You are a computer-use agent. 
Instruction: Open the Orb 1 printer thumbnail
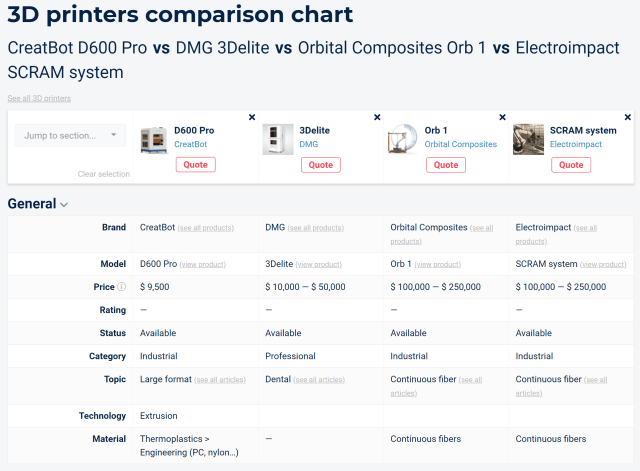(403, 140)
